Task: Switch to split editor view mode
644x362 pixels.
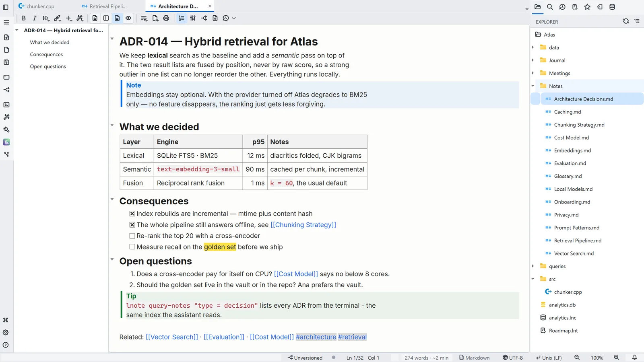Action: coord(106,18)
